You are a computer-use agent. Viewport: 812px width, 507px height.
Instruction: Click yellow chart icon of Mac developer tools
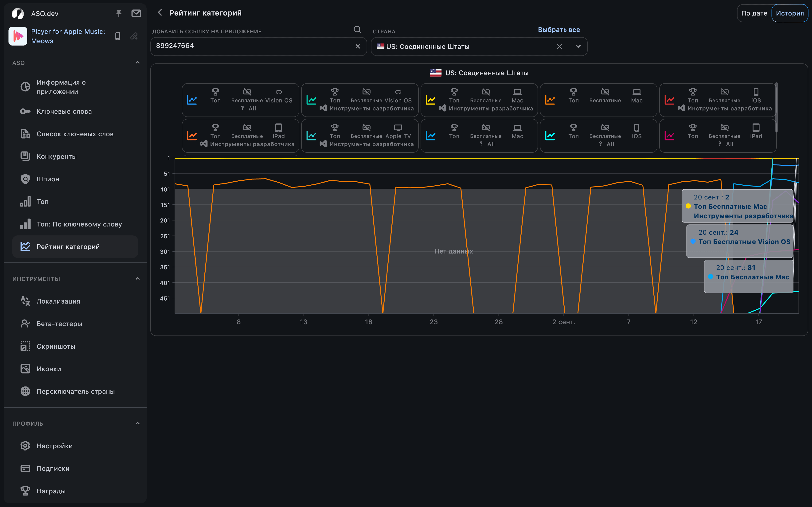pyautogui.click(x=430, y=100)
